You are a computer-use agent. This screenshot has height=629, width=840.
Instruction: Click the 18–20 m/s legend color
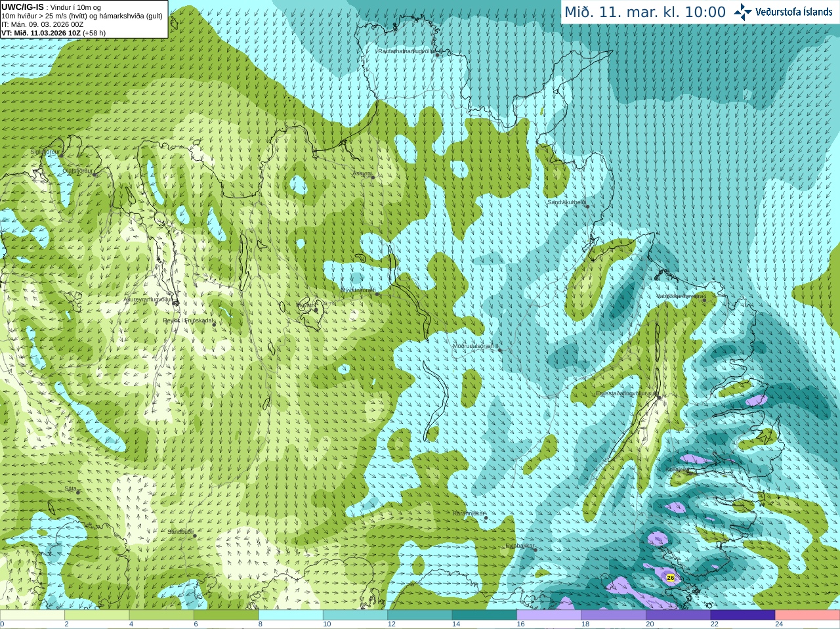click(x=614, y=615)
